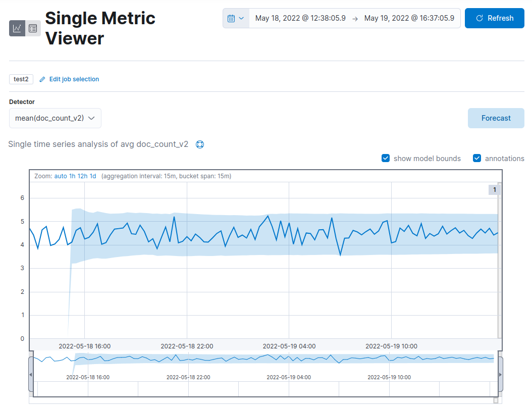Disable the annotations checkbox
This screenshot has height=409, width=532.
click(477, 158)
